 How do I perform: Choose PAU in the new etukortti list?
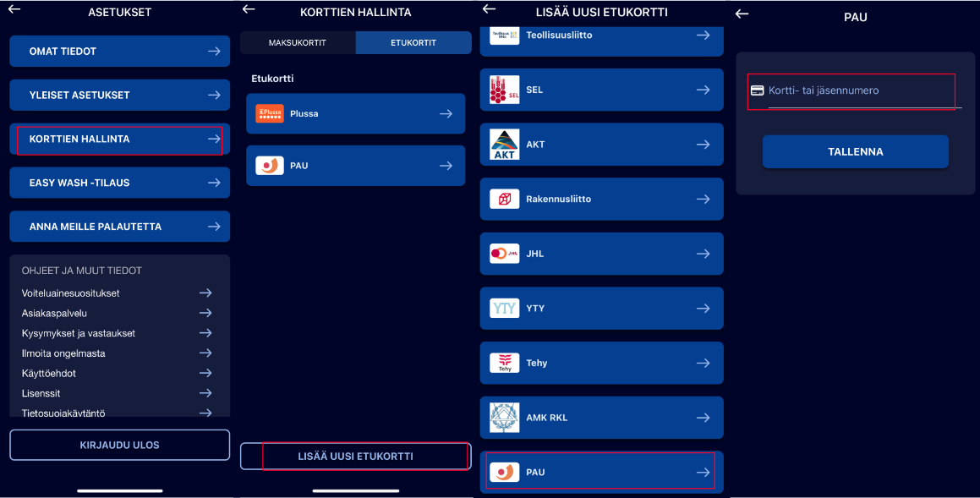pos(601,473)
